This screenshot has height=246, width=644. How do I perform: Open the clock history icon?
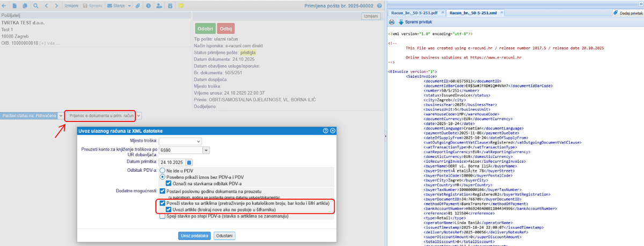pyautogui.click(x=148, y=5)
